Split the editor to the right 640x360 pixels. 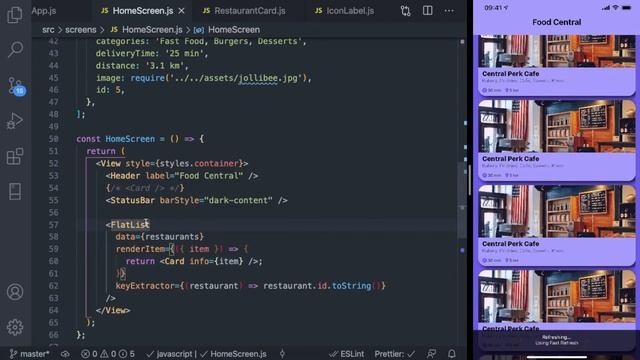click(427, 11)
